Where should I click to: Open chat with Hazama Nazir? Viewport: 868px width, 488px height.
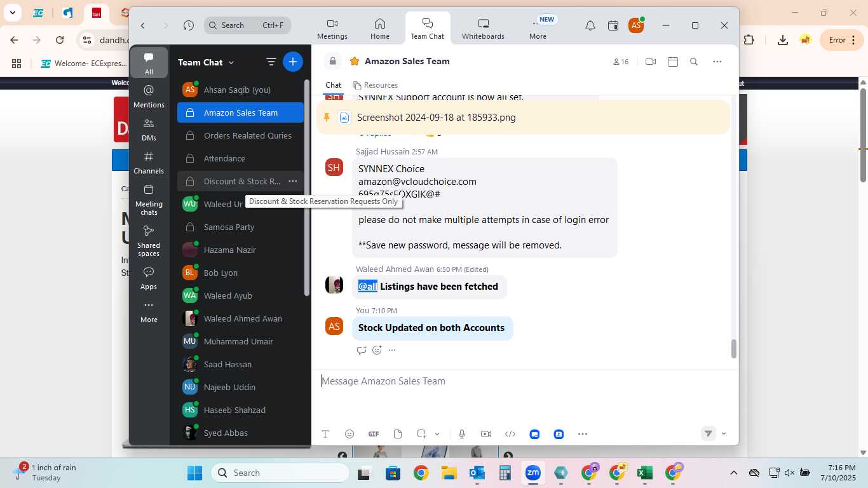coord(240,250)
